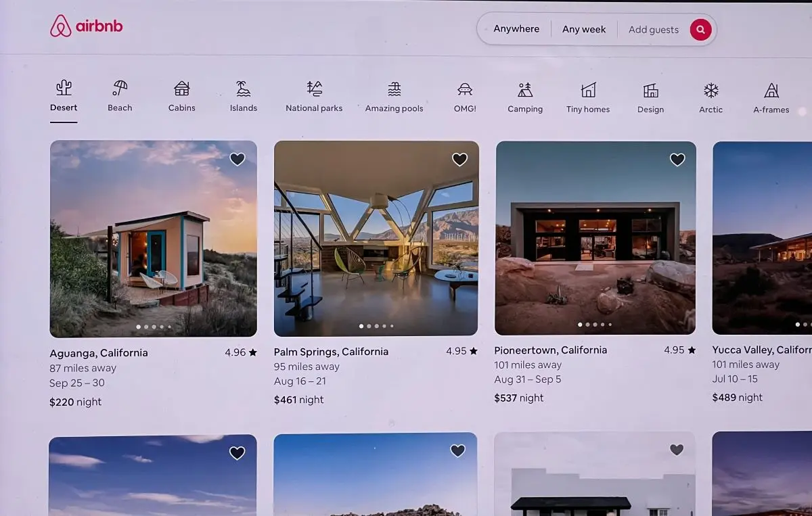Browse the Arctic category

point(710,95)
